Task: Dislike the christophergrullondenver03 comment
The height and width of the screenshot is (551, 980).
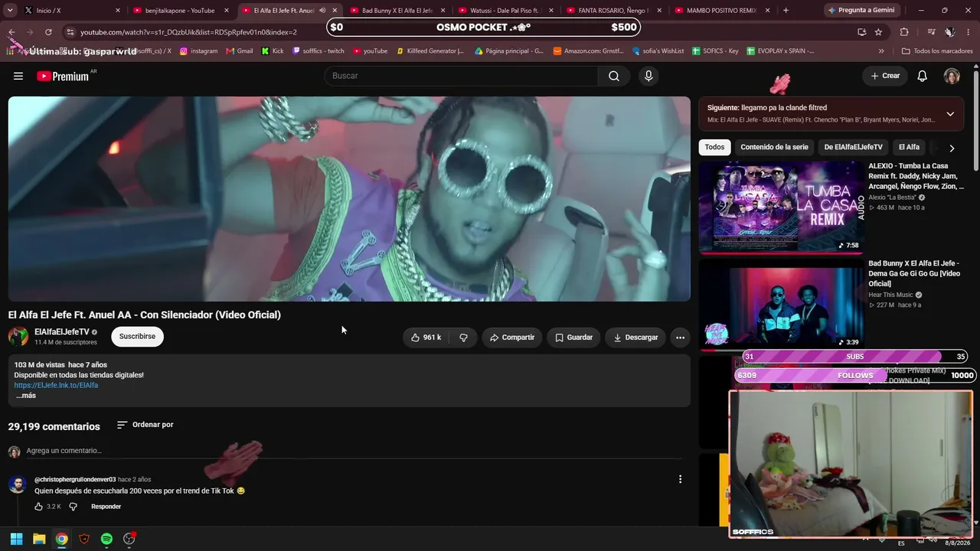Action: point(73,507)
